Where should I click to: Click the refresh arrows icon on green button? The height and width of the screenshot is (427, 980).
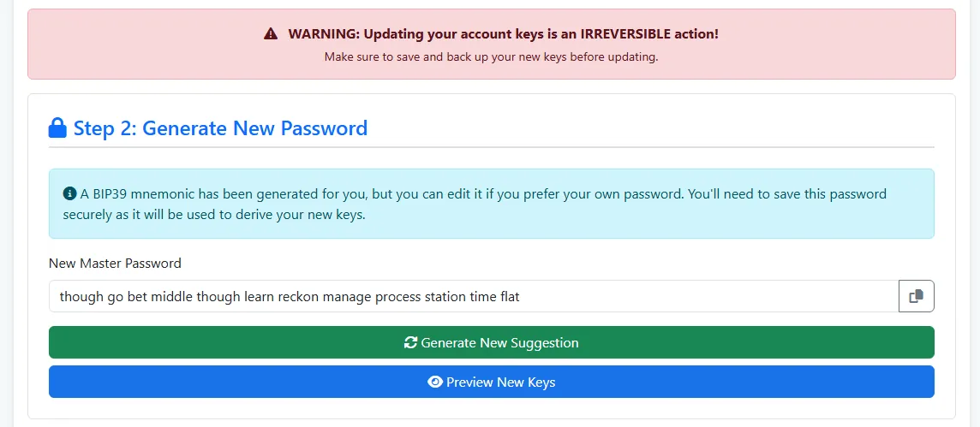click(410, 342)
